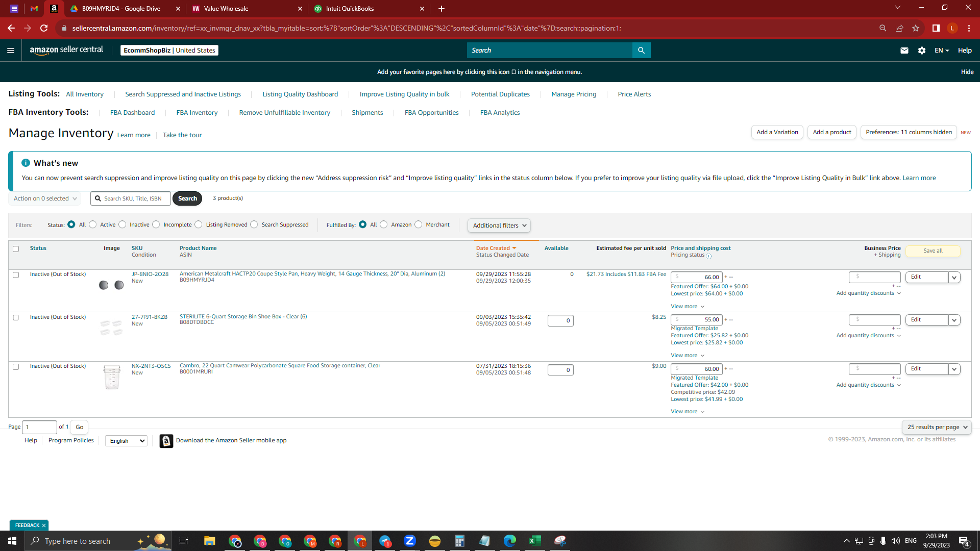Click the price field showing 66.00

point(696,277)
